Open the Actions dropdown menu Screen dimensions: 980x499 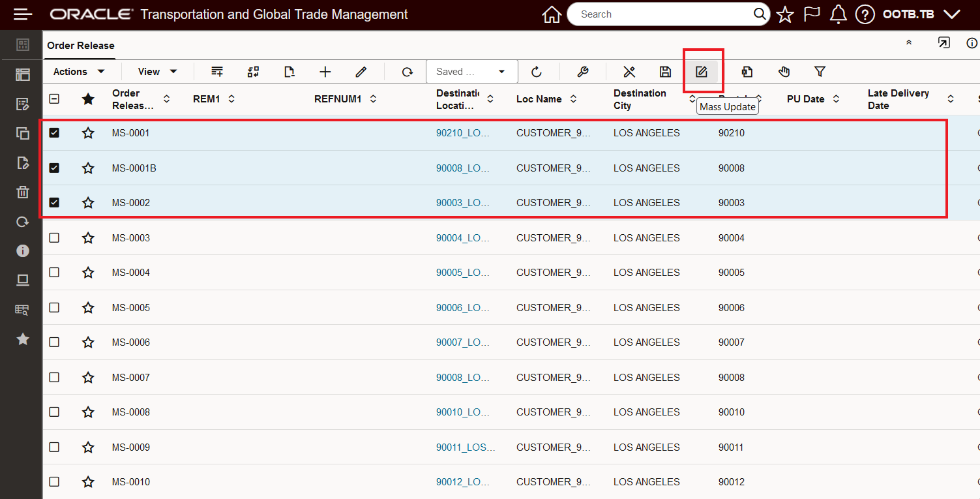[79, 72]
